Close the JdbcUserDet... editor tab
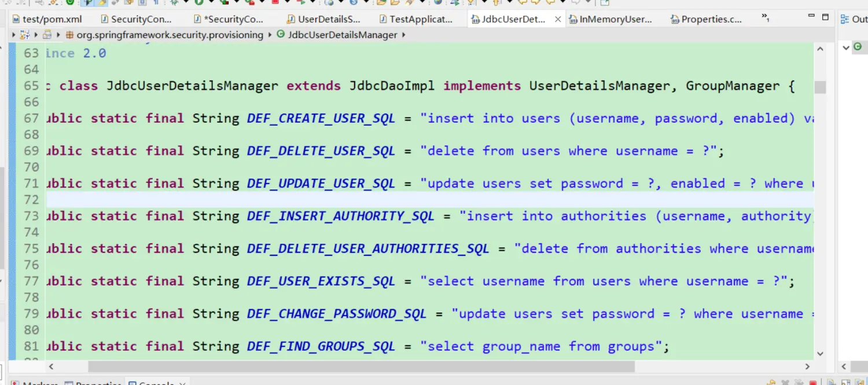Image resolution: width=868 pixels, height=385 pixels. (558, 19)
